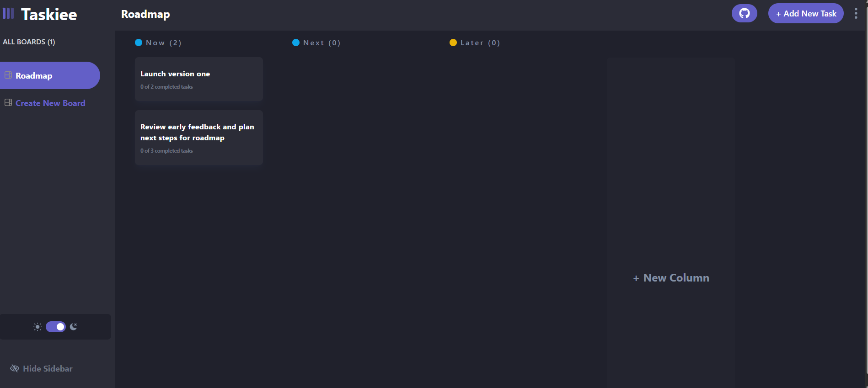Image resolution: width=868 pixels, height=388 pixels.
Task: Hide the sidebar using Hide Sidebar text
Action: (48, 368)
